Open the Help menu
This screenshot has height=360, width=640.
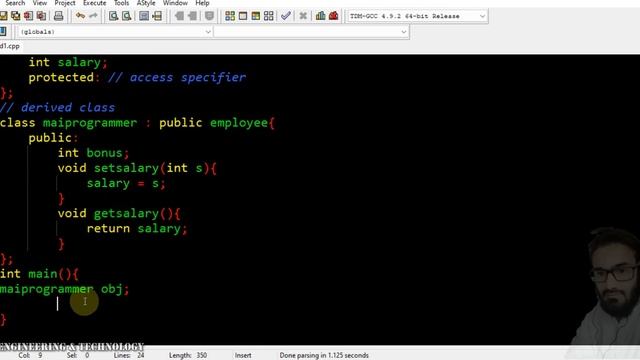click(x=202, y=3)
